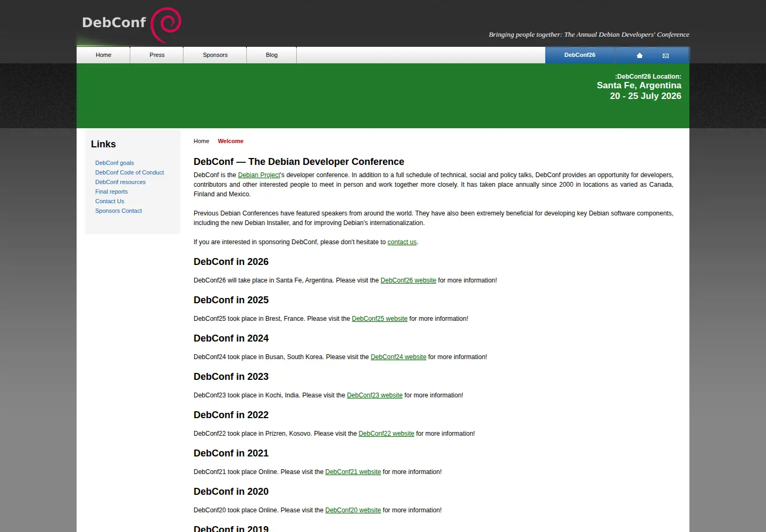766x532 pixels.
Task: Click the 'contact us' sponsoring link
Action: point(402,242)
